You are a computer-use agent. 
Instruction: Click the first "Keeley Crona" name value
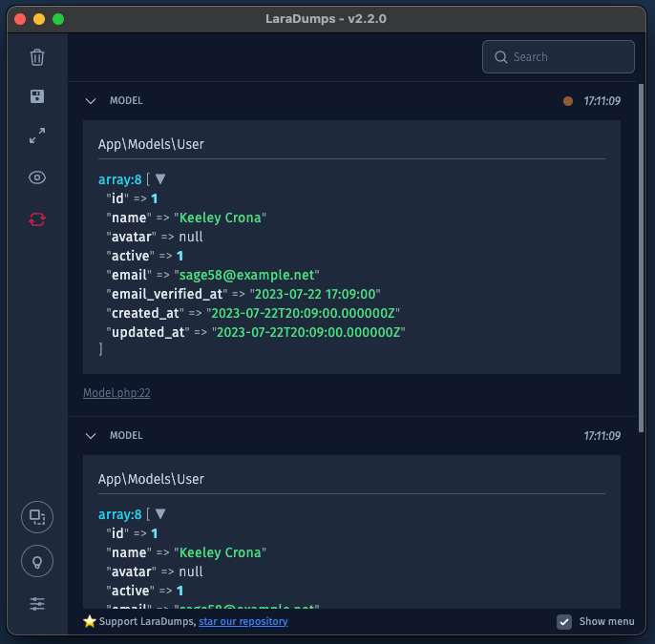click(221, 218)
